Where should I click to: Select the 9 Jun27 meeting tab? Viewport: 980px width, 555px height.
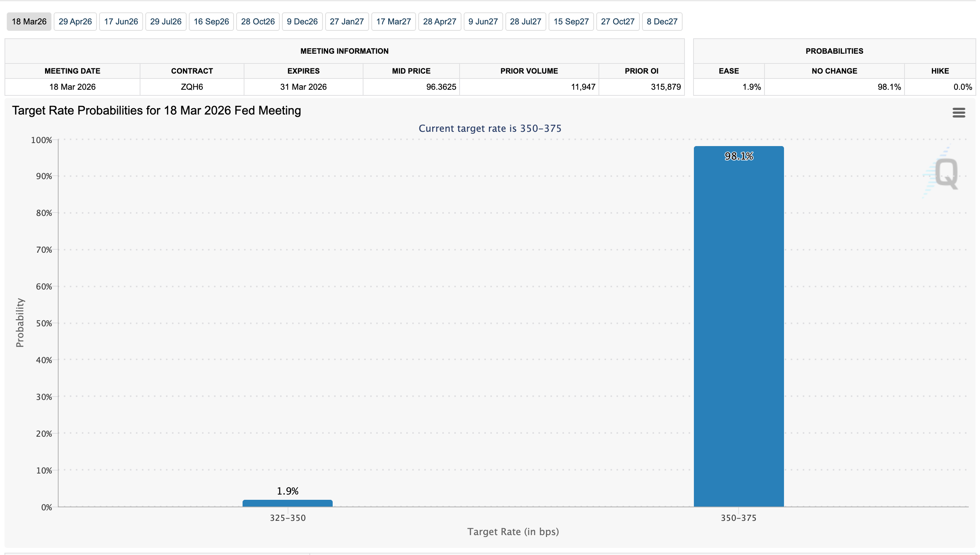point(483,22)
